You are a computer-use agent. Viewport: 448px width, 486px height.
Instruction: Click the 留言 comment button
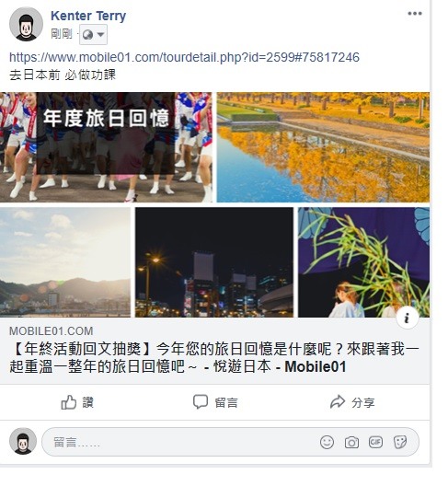[215, 402]
